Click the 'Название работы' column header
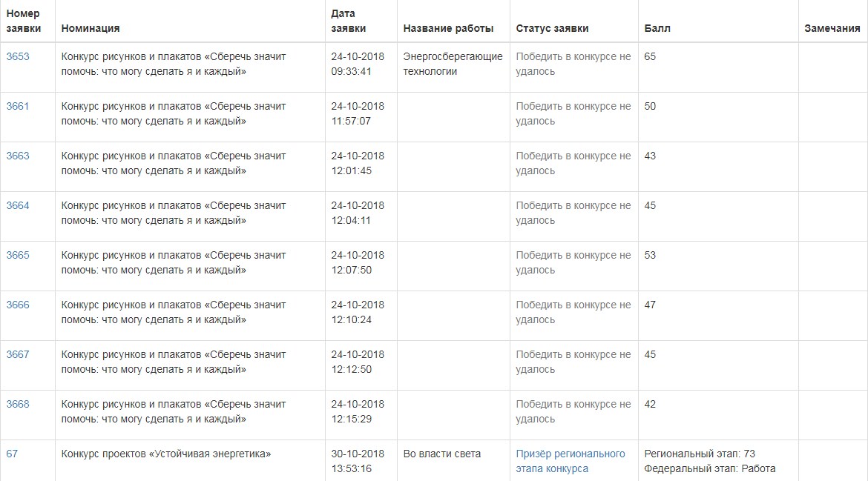The width and height of the screenshot is (868, 481). pyautogui.click(x=448, y=28)
